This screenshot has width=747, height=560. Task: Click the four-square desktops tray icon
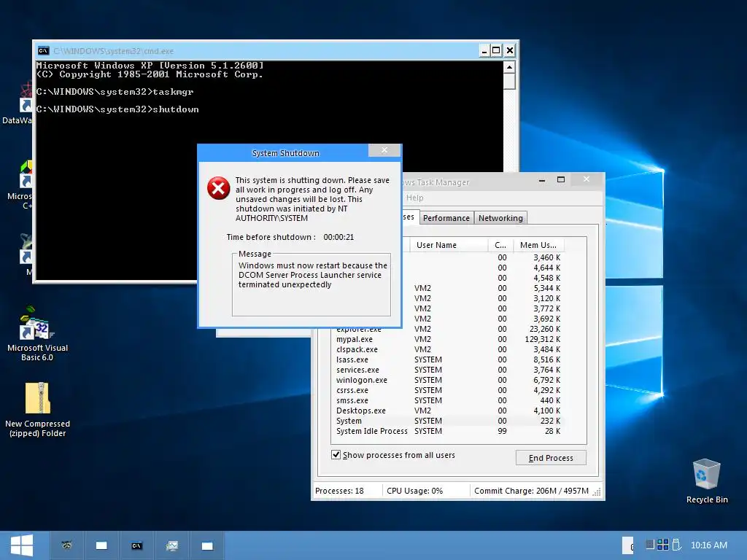click(662, 545)
